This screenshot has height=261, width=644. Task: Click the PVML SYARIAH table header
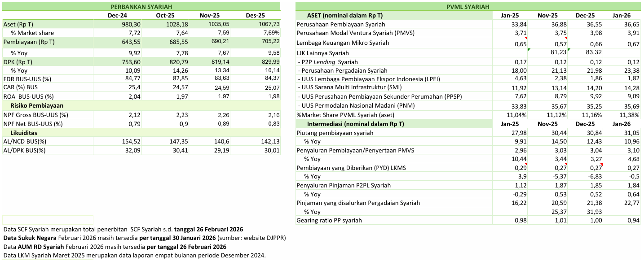tap(468, 7)
